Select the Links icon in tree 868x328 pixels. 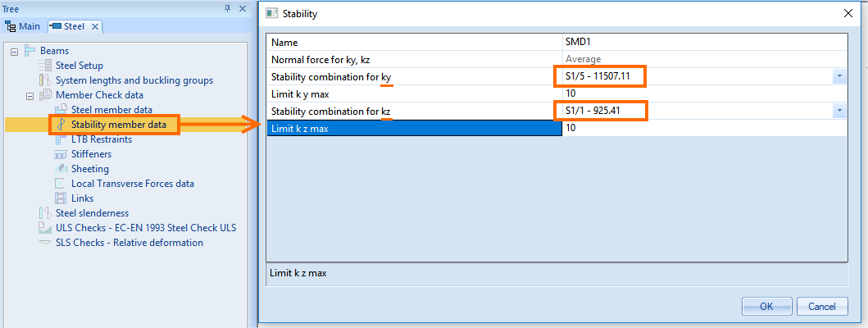coord(61,198)
